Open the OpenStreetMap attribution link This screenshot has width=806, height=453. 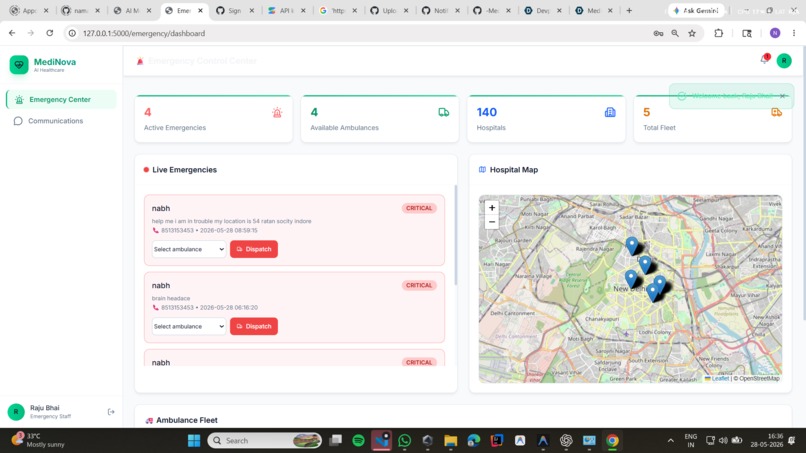[x=759, y=378]
